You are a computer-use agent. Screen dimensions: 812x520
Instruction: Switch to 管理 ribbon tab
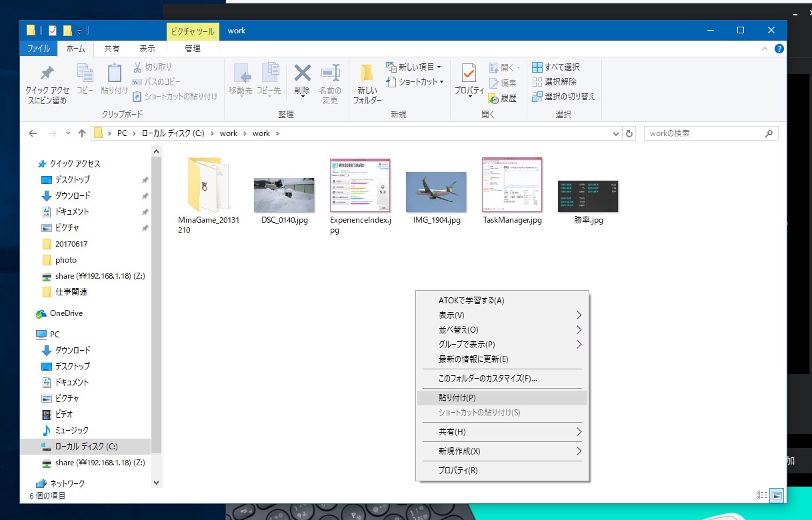193,49
